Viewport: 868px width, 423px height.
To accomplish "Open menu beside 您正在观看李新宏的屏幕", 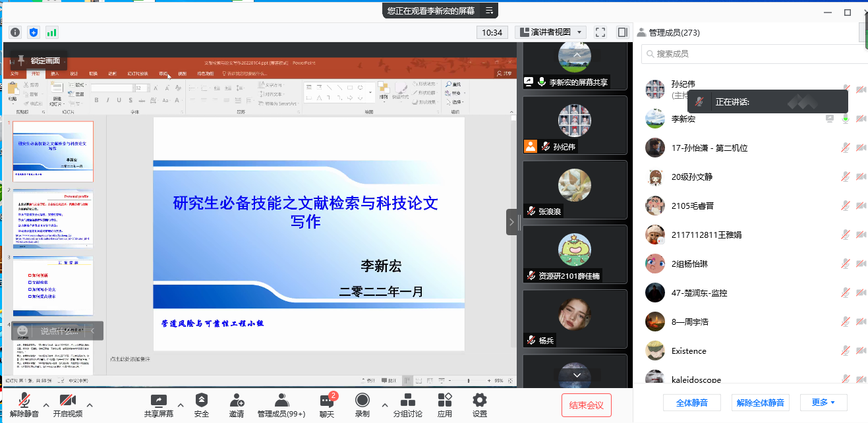I will (x=490, y=11).
